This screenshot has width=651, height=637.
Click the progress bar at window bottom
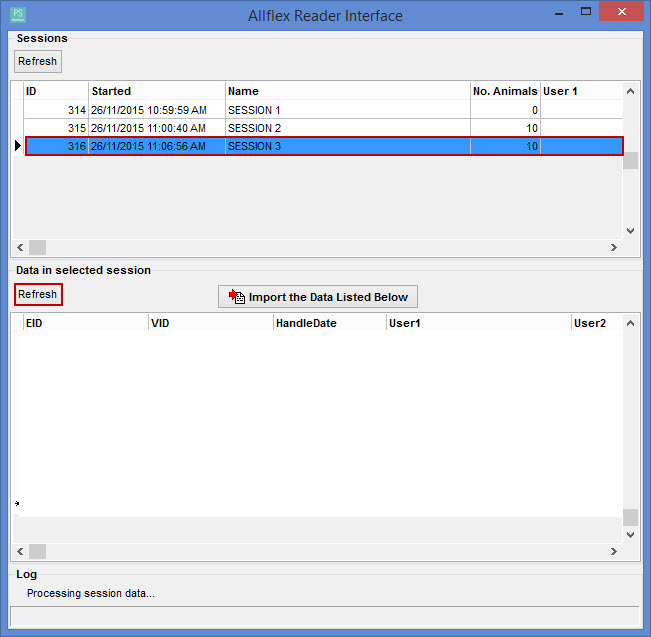pos(325,616)
